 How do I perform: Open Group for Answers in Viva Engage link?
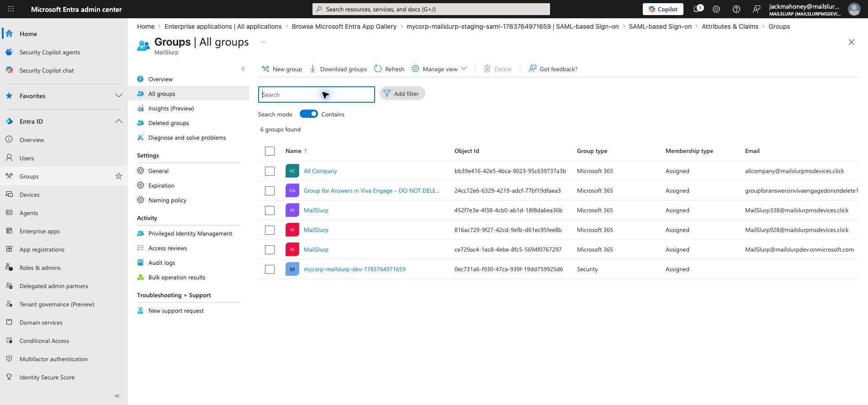pos(371,191)
